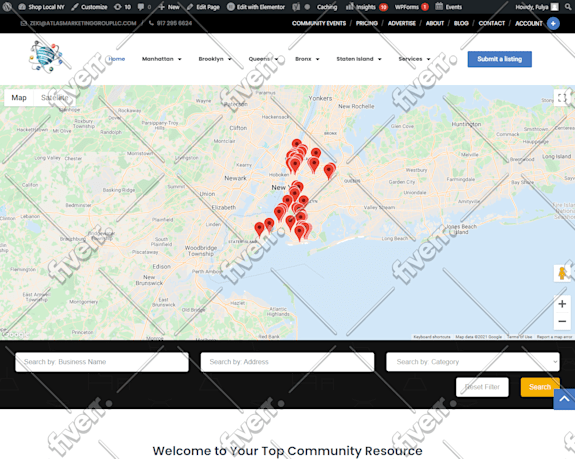Viewport: 575px width, 459px height.
Task: Open the Pricing page link
Action: click(367, 23)
